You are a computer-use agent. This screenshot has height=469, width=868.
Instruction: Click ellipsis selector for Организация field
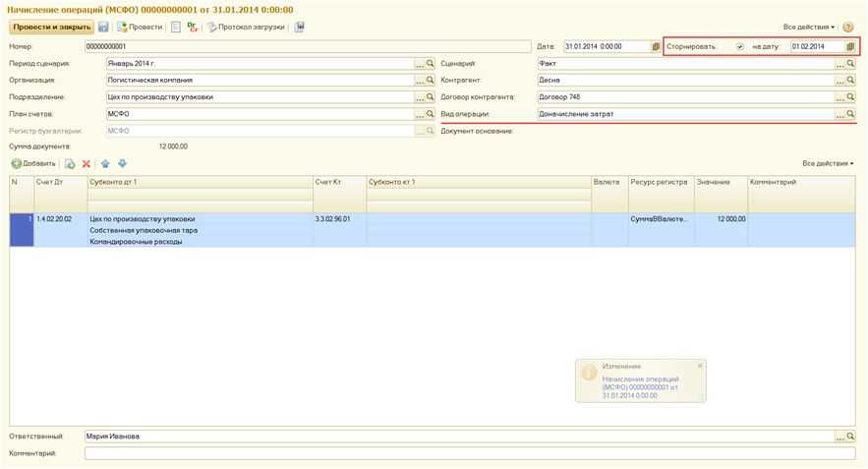[420, 81]
